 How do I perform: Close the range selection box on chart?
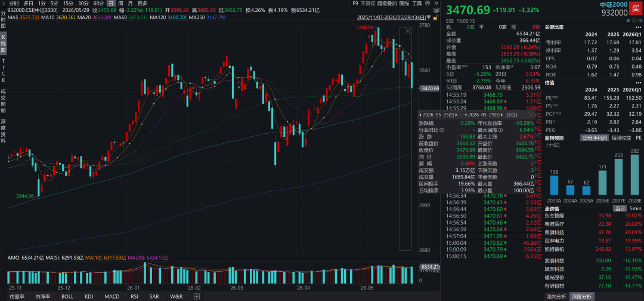(x=407, y=31)
